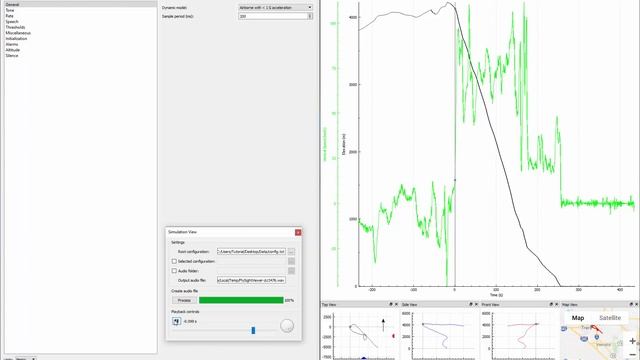This screenshot has height=360, width=640.
Task: Close the Simulation View dialog
Action: tap(298, 232)
